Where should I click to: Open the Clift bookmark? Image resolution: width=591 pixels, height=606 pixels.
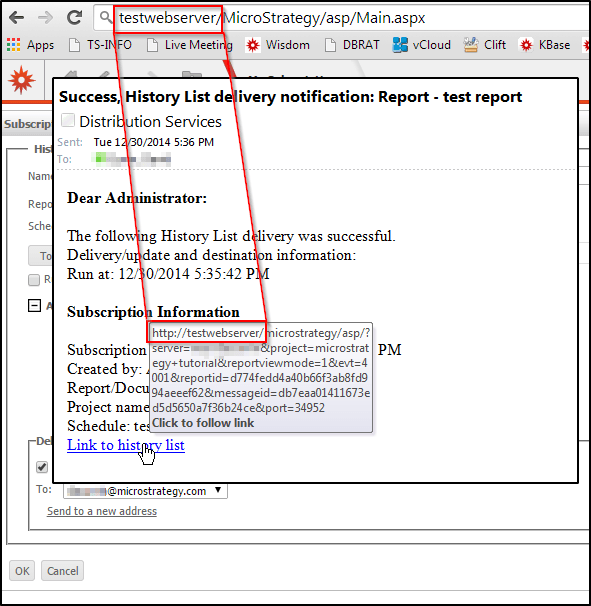(485, 45)
